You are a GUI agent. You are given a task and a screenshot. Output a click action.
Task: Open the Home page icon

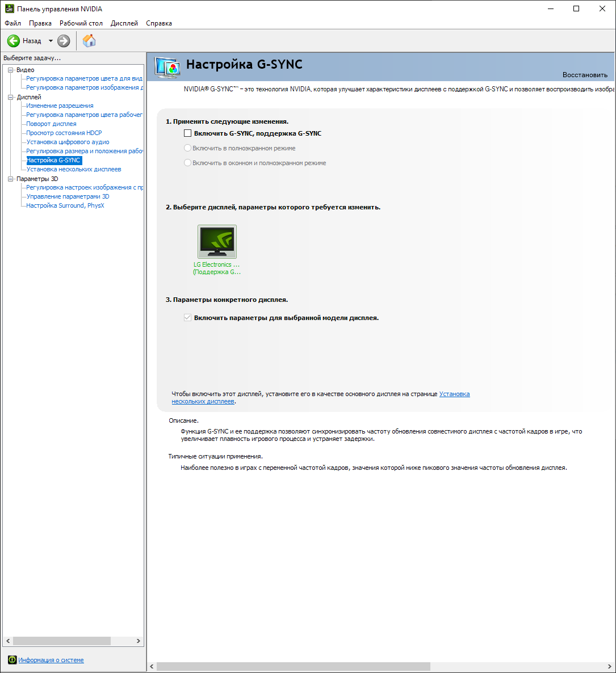pos(89,41)
